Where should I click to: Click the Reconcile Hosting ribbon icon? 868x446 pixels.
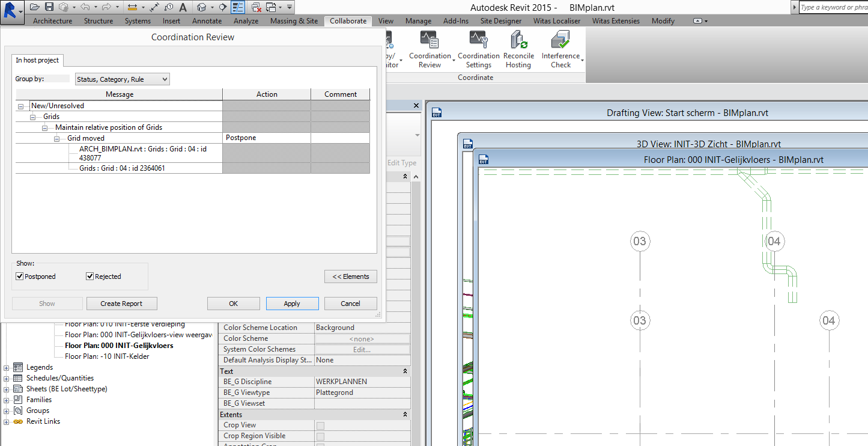518,49
